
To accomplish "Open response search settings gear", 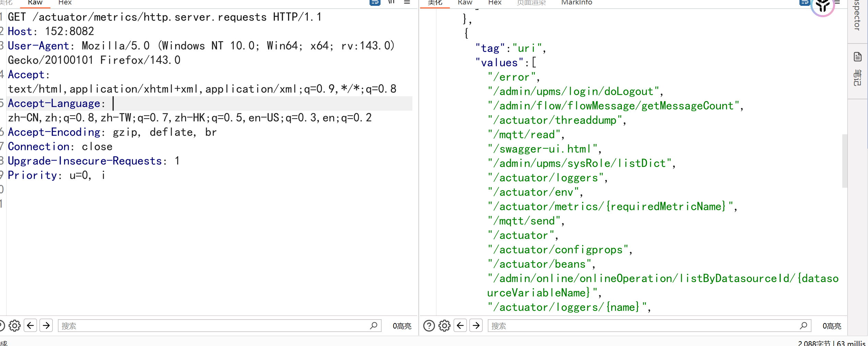I will tap(444, 325).
